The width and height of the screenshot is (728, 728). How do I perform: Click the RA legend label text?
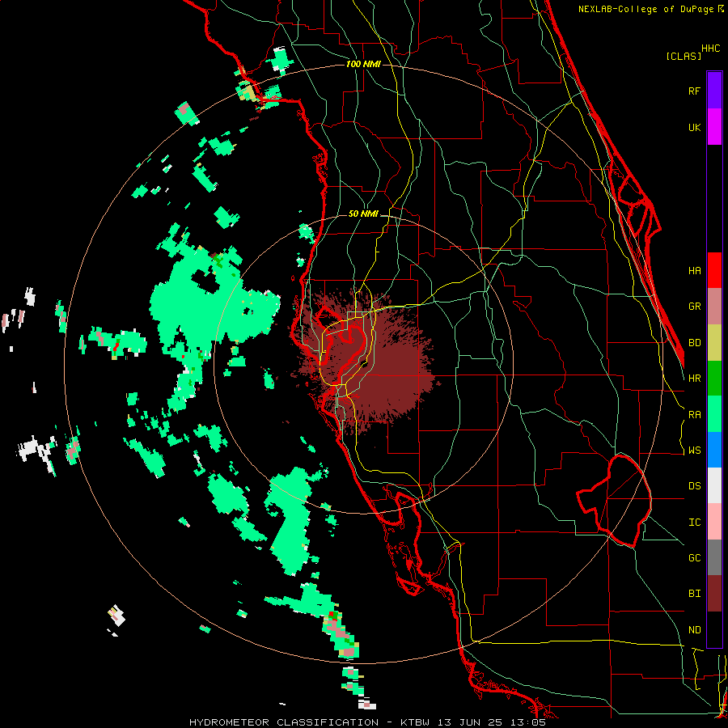(x=694, y=415)
